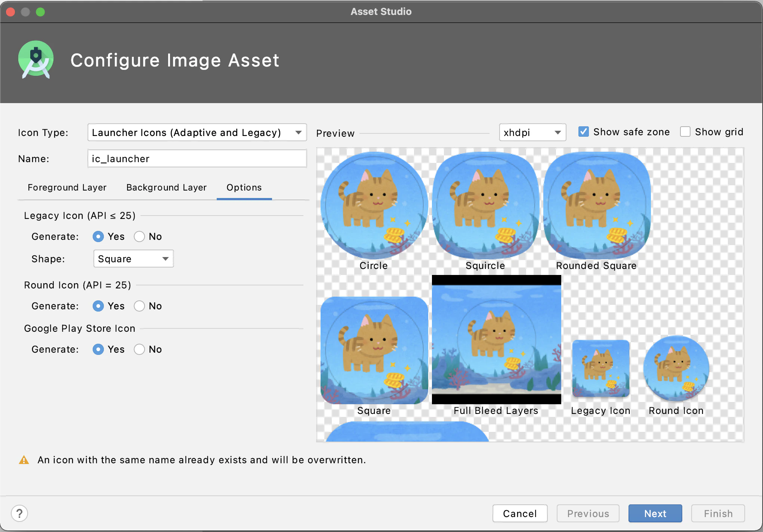Image resolution: width=763 pixels, height=532 pixels.
Task: Select No for Round Icon generate
Action: pyautogui.click(x=139, y=306)
